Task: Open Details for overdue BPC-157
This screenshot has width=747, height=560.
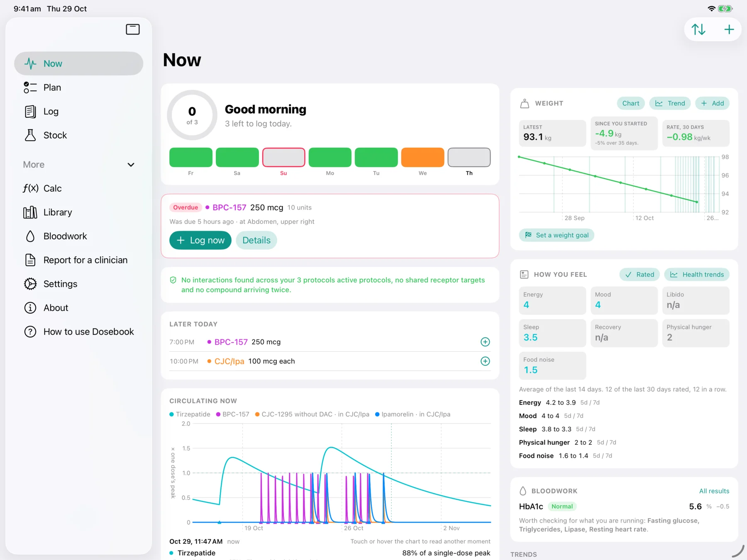Action: coord(256,240)
